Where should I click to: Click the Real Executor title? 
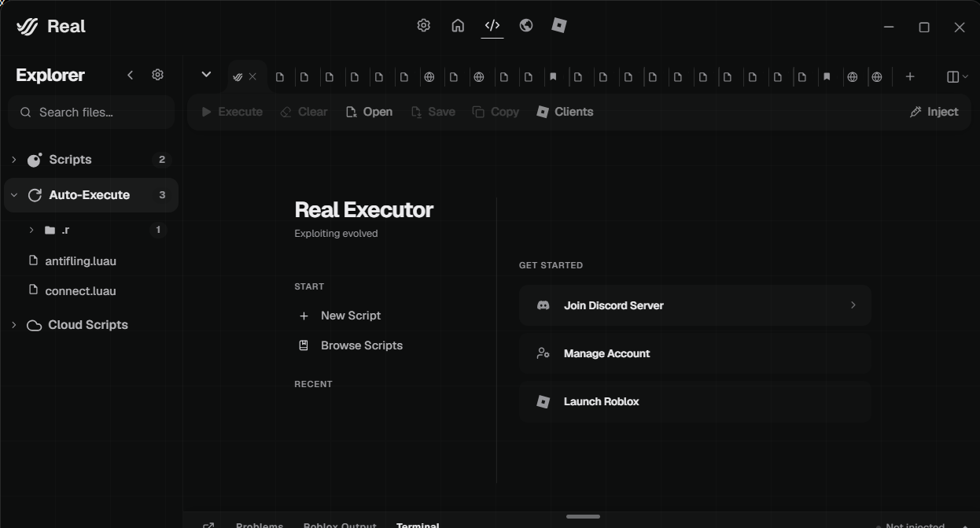(x=363, y=210)
